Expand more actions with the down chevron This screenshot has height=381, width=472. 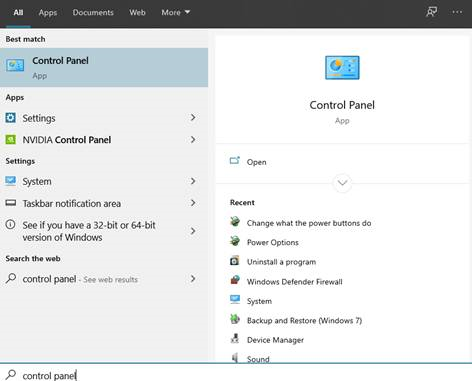pyautogui.click(x=342, y=183)
